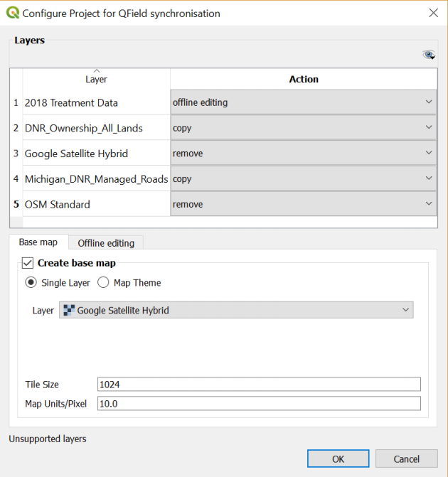Select the DNR_Ownership_All_Lands layer cell
448x477 pixels.
pyautogui.click(x=96, y=128)
